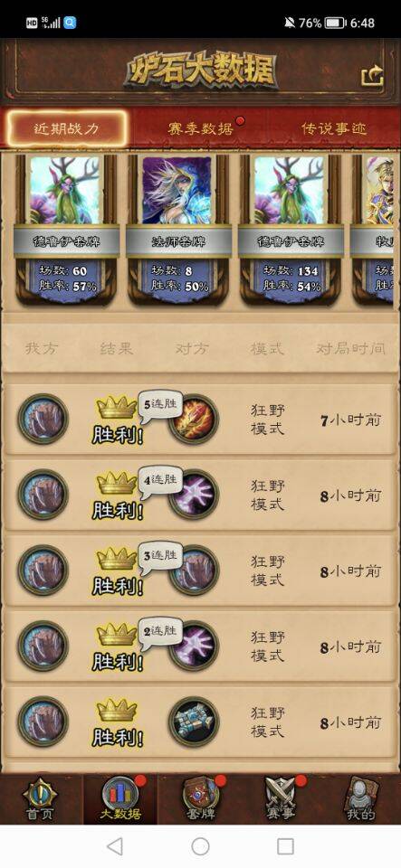Click the 对局时间 column header

[350, 349]
